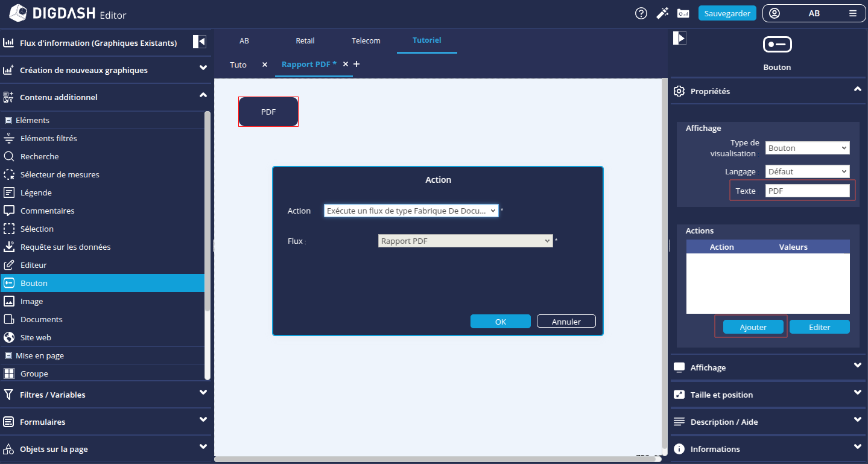Open the Type de visualisation dropdown
The image size is (868, 464).
(x=807, y=148)
